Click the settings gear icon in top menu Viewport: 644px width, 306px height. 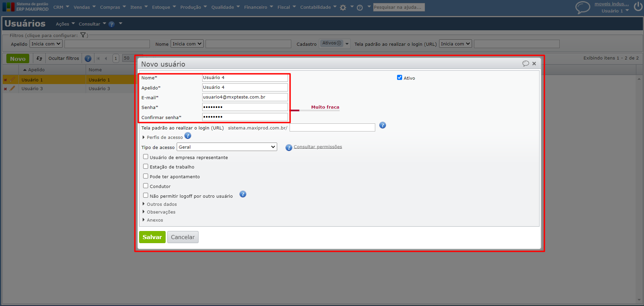coord(343,7)
